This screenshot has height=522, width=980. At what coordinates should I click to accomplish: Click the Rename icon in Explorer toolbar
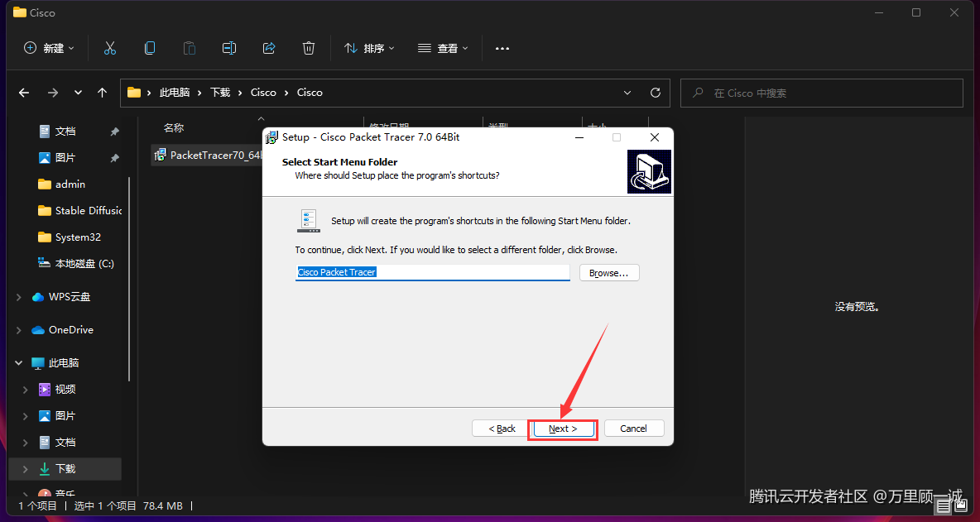(x=229, y=48)
